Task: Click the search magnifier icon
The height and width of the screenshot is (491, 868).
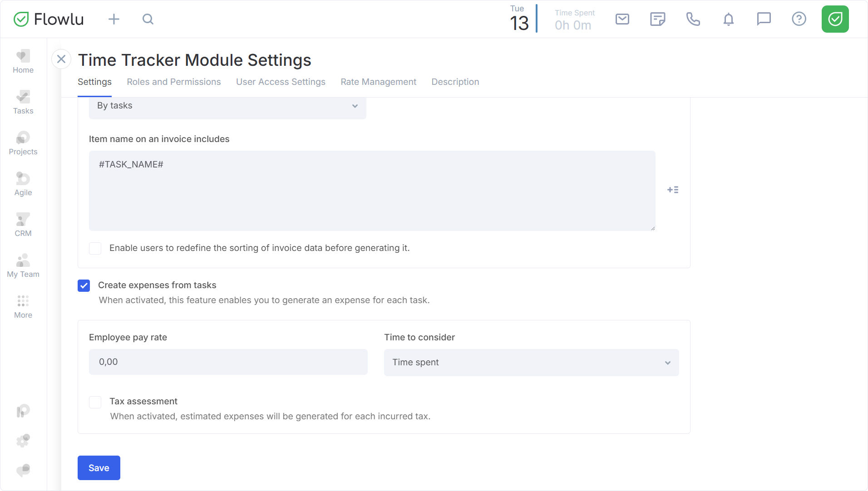Action: click(148, 19)
